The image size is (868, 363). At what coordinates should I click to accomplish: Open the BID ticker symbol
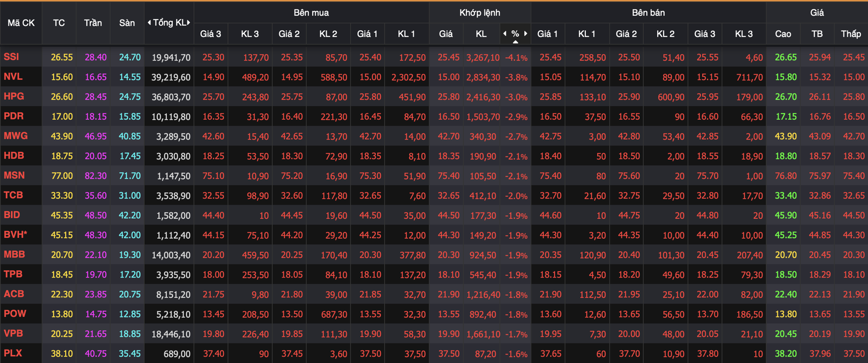[12, 215]
